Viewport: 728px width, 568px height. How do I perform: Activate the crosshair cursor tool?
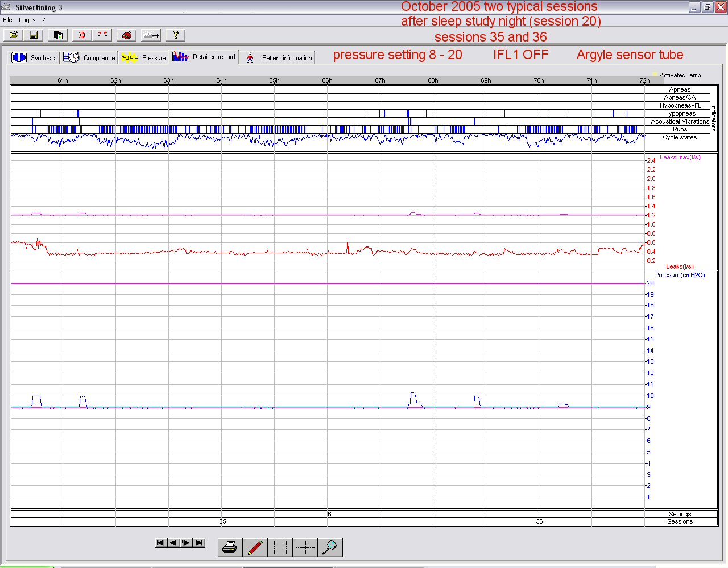coord(305,548)
